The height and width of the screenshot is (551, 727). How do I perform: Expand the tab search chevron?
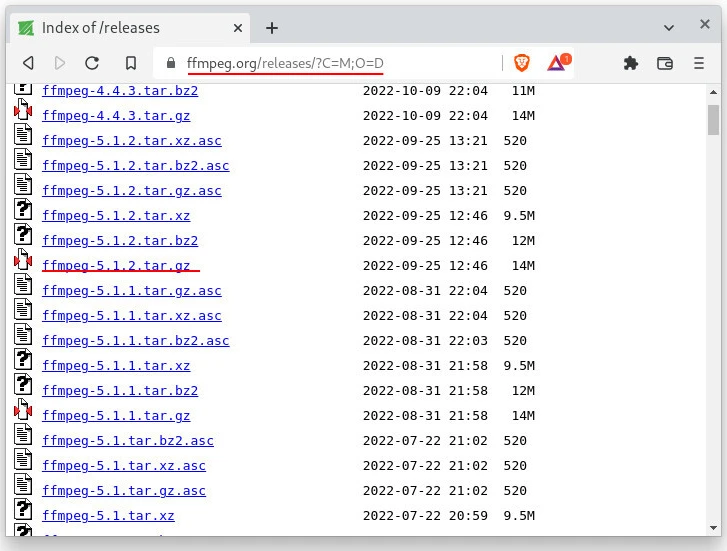coord(697,26)
